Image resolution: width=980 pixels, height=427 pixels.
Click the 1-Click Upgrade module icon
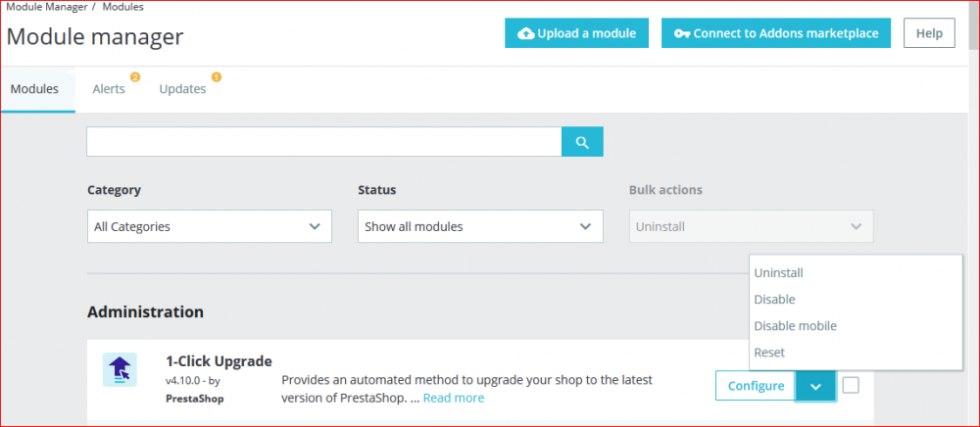(x=120, y=369)
